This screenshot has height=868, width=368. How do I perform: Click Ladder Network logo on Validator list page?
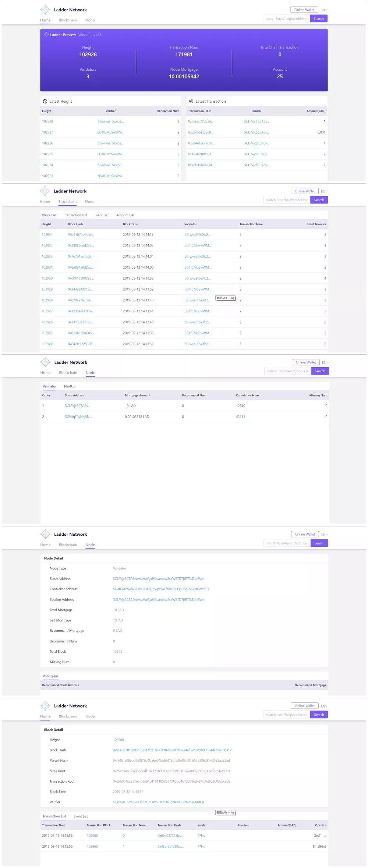point(45,362)
